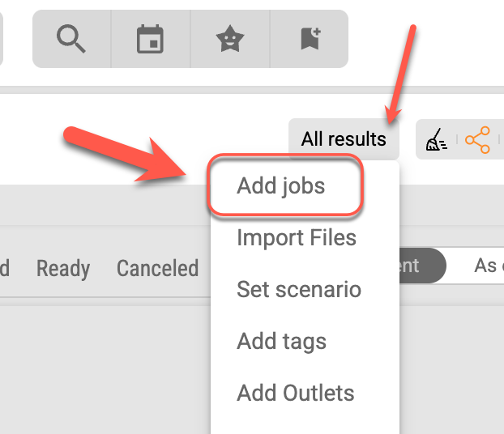
Task: Choose Import Files menu entry
Action: pyautogui.click(x=296, y=238)
